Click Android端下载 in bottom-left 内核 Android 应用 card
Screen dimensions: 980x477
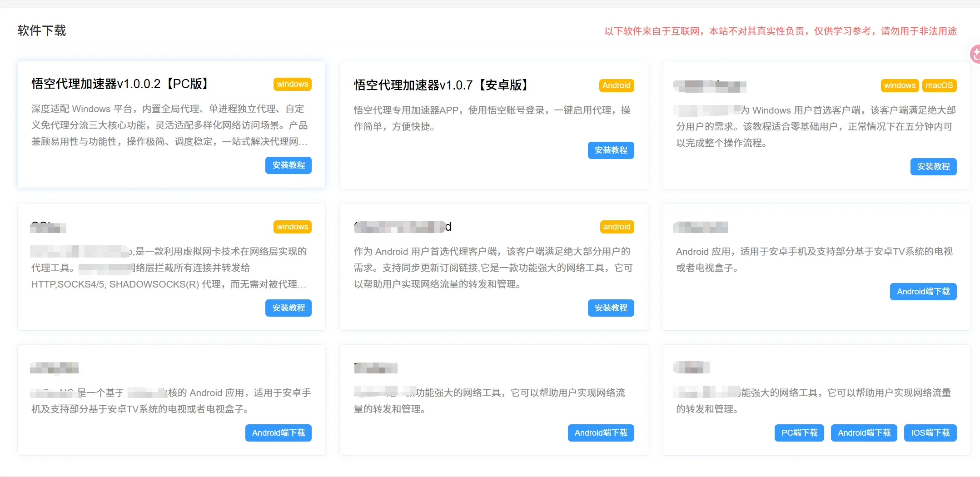[x=279, y=433]
